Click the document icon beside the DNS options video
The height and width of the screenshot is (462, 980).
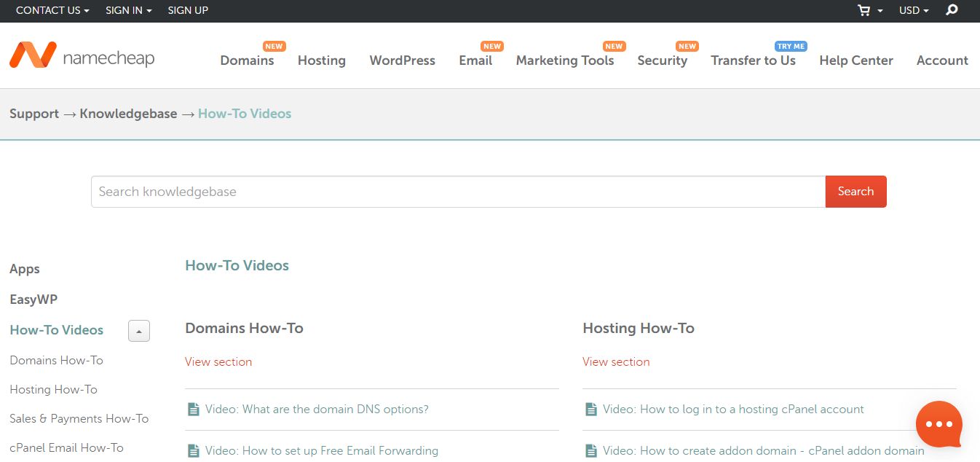click(193, 409)
